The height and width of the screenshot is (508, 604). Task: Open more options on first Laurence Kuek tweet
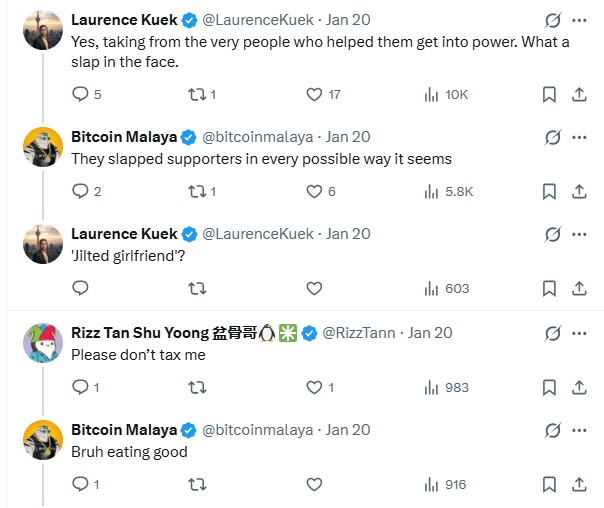(579, 20)
